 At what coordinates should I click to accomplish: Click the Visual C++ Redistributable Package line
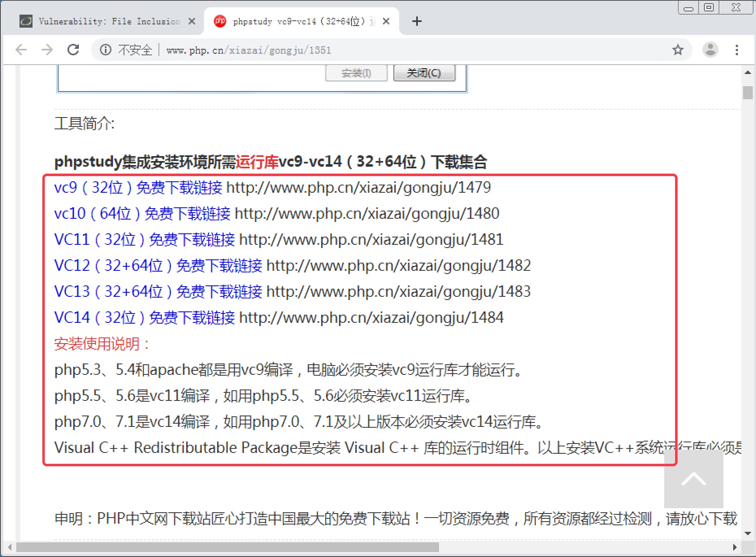point(398,448)
